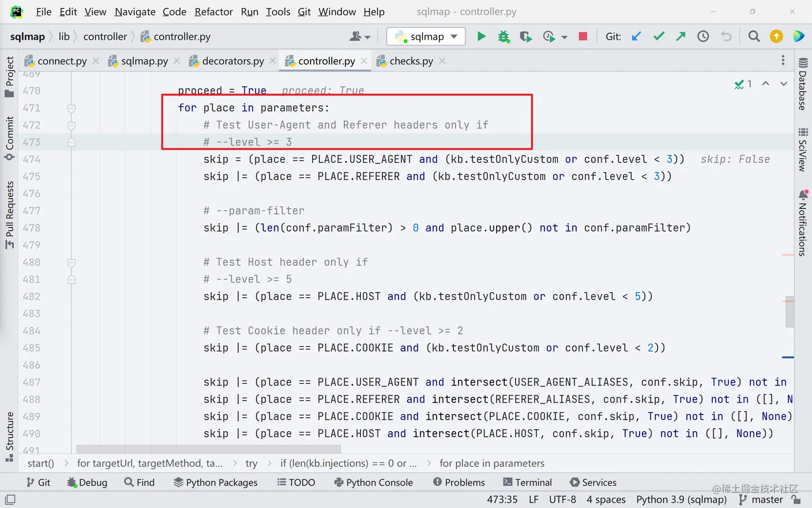Open the Git tool window button
The height and width of the screenshot is (508, 812).
tap(38, 482)
